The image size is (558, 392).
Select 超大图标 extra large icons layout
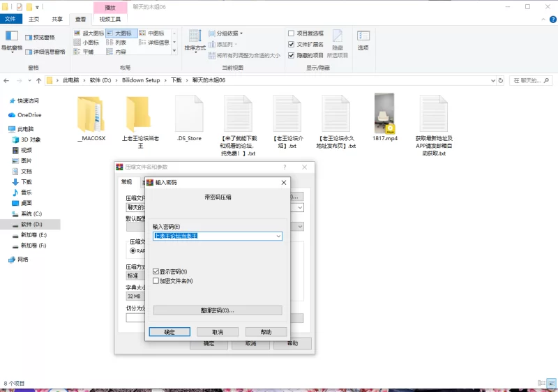click(89, 33)
